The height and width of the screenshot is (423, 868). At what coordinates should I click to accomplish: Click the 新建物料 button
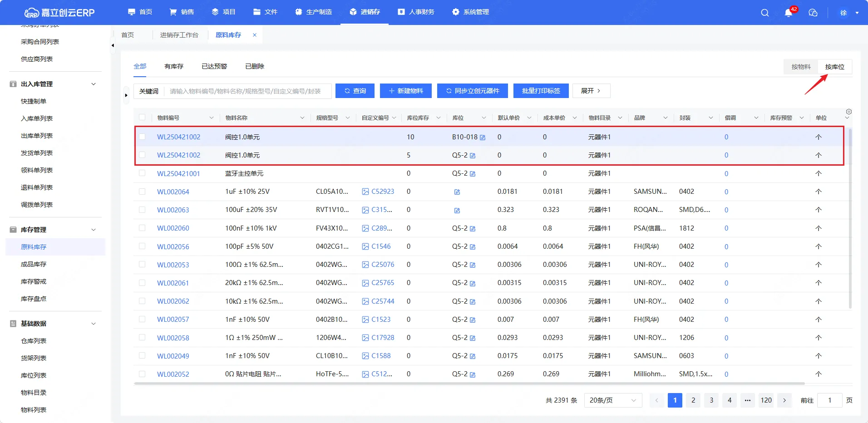click(406, 91)
